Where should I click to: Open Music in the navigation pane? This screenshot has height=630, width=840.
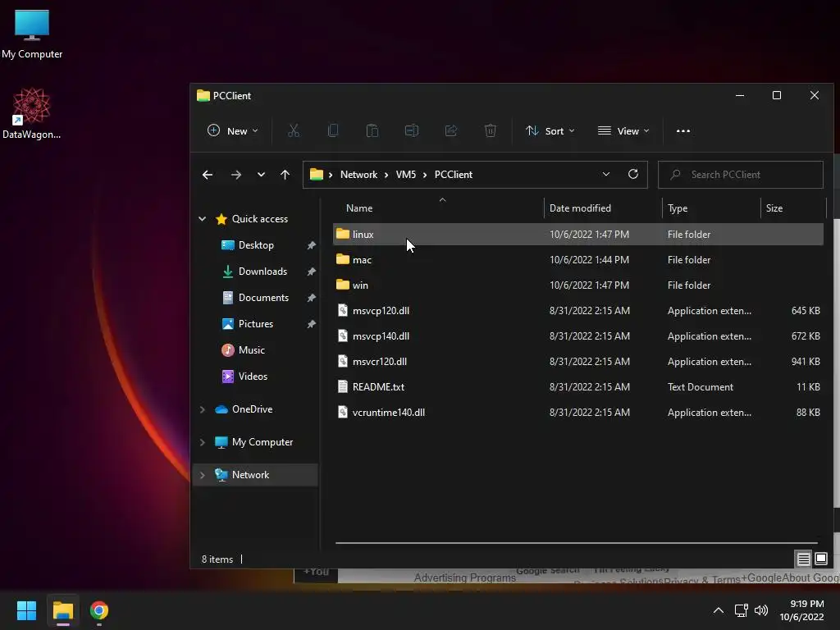click(251, 350)
